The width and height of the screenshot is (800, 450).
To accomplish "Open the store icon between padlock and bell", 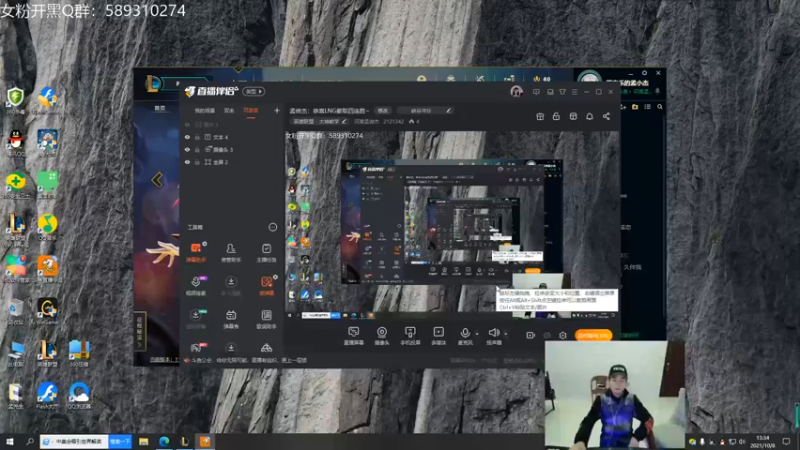I will click(573, 116).
